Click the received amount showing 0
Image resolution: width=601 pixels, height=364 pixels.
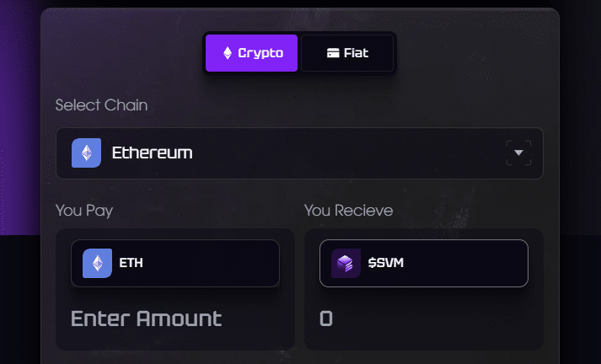326,318
